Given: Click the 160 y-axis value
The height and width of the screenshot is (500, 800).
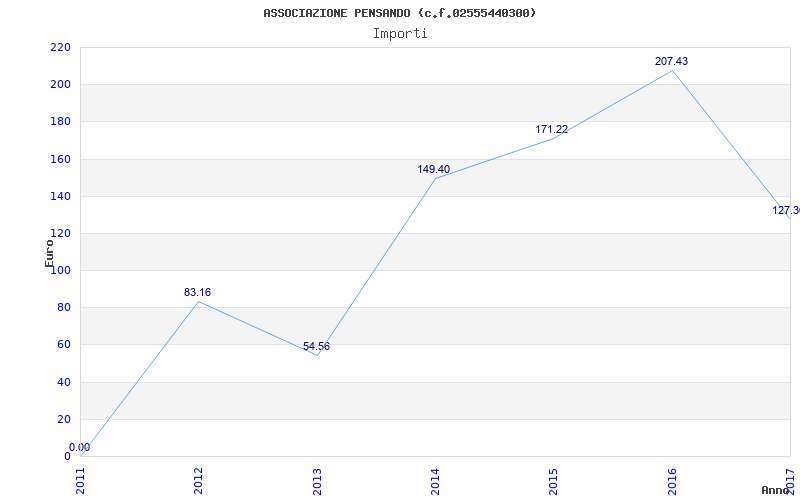Looking at the screenshot, I should click(60, 159).
